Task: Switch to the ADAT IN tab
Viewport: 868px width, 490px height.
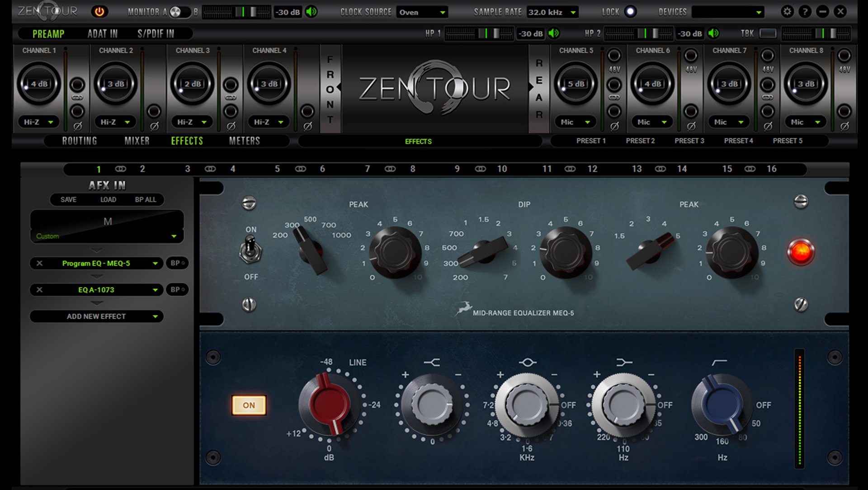Action: point(103,33)
